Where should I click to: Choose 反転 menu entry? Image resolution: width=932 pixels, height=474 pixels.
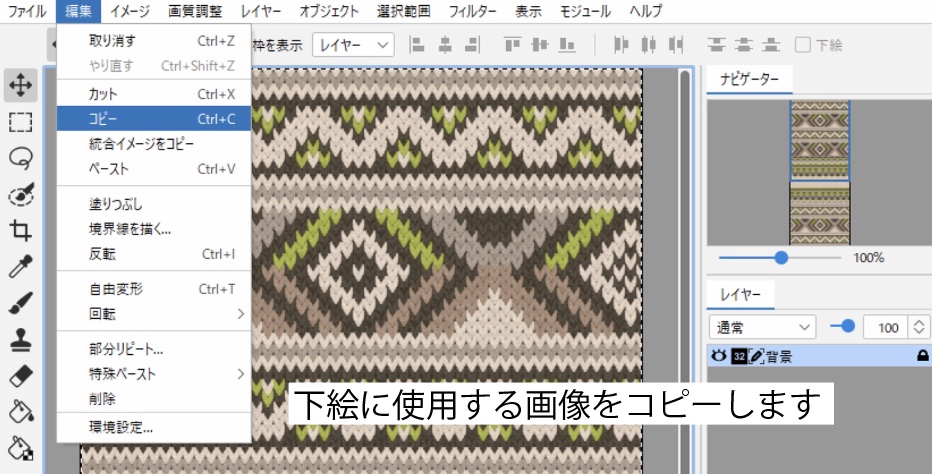click(155, 254)
